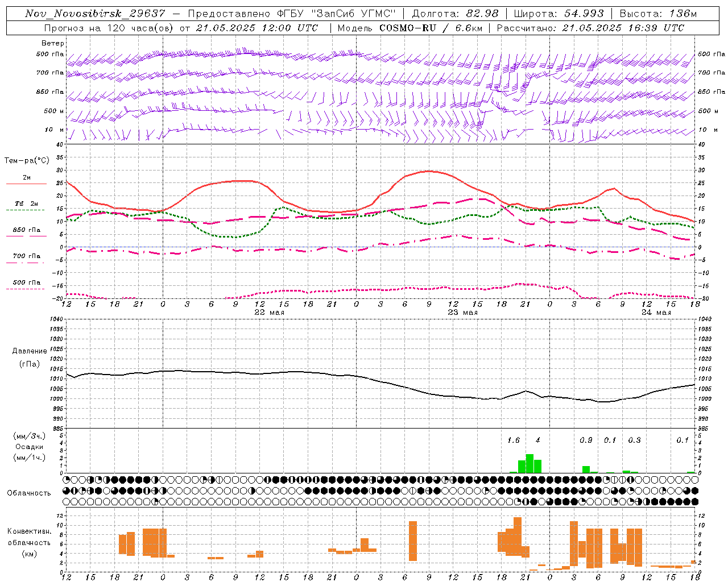The image size is (728, 582).
Task: Click the '23 мая' date label
Action: [x=462, y=313]
